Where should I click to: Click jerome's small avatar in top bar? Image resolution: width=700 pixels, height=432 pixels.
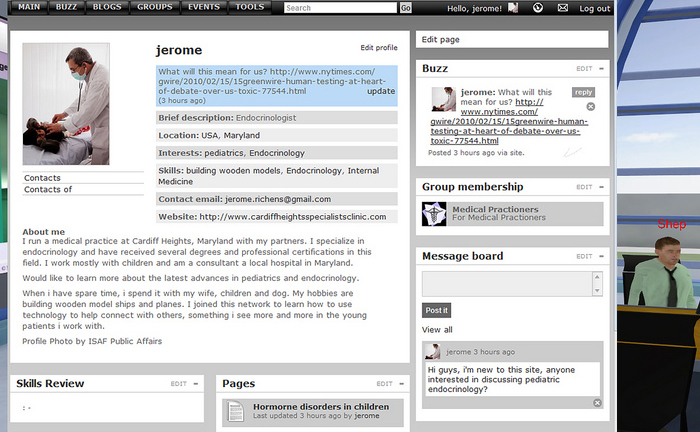pos(513,8)
